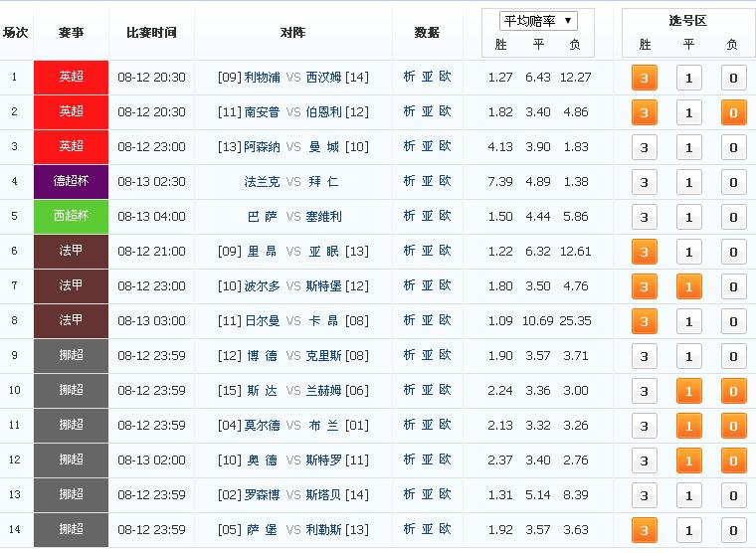Viewport: 756px width, 553px height.
Task: Open team page for 克里斯
Action: [x=323, y=356]
